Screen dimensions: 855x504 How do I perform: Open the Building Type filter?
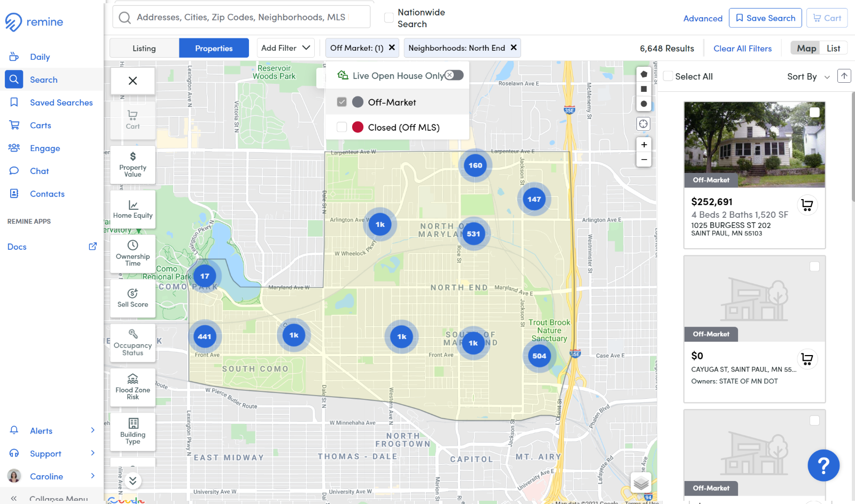pos(133,431)
